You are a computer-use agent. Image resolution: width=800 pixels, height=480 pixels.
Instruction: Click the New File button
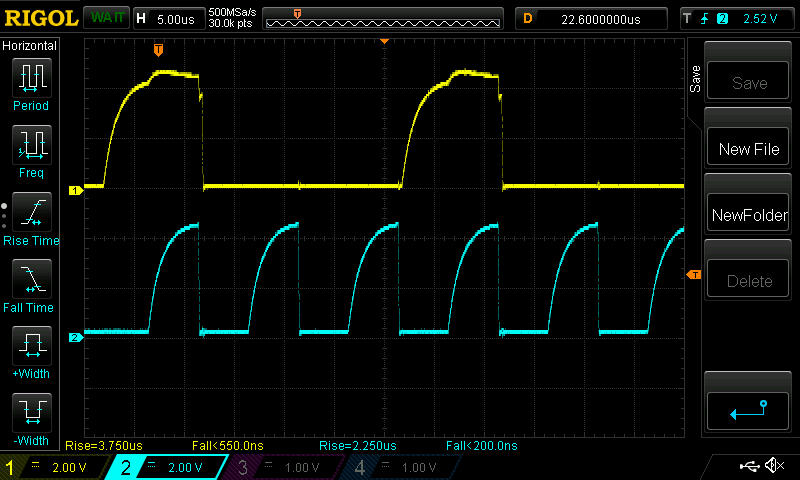point(748,146)
